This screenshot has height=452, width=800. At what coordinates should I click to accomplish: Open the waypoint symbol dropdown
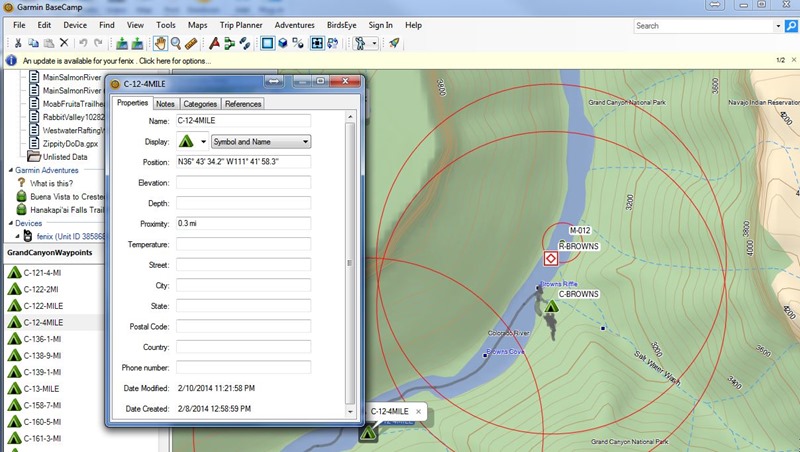tap(203, 142)
